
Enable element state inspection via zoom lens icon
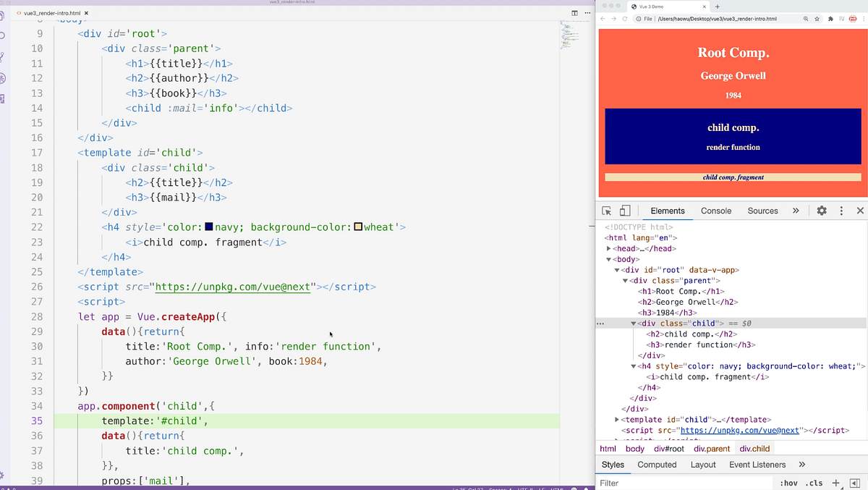806,19
